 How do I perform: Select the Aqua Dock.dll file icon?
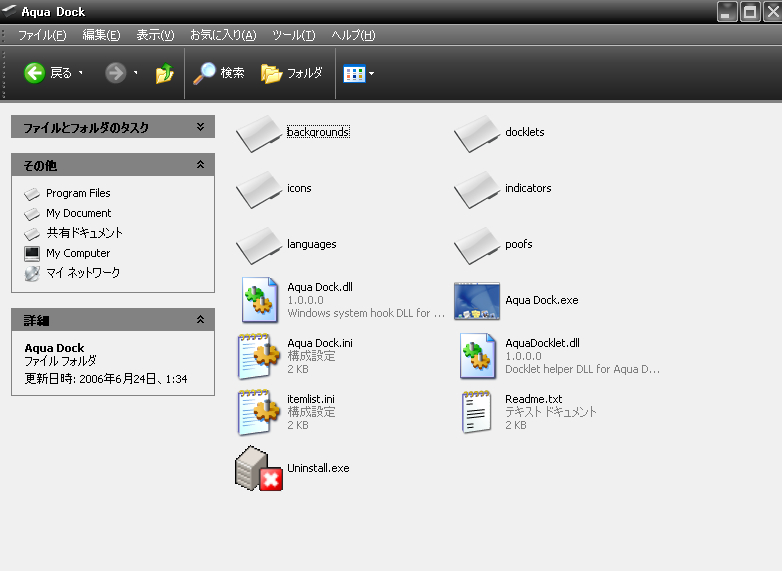tap(260, 300)
